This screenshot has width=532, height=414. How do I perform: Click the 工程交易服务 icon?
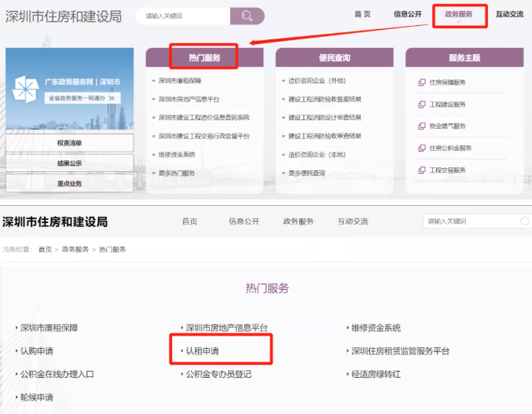(422, 170)
